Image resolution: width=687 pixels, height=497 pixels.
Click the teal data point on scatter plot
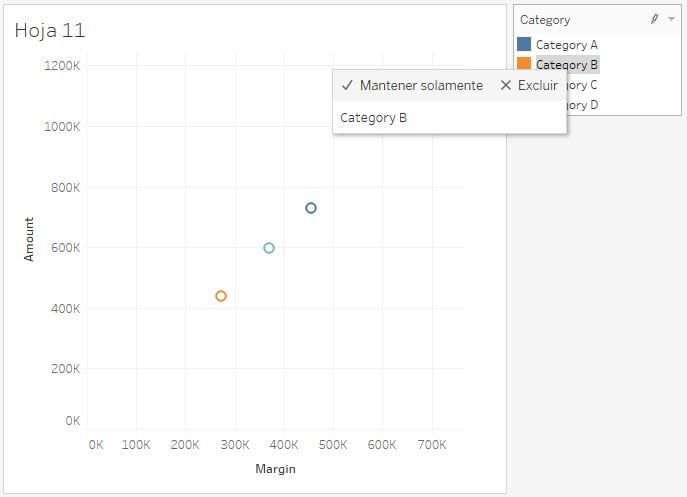269,248
